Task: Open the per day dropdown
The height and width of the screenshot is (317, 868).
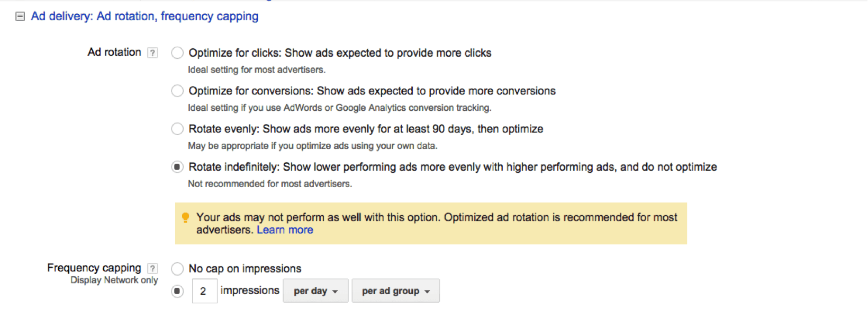Action: pos(315,291)
